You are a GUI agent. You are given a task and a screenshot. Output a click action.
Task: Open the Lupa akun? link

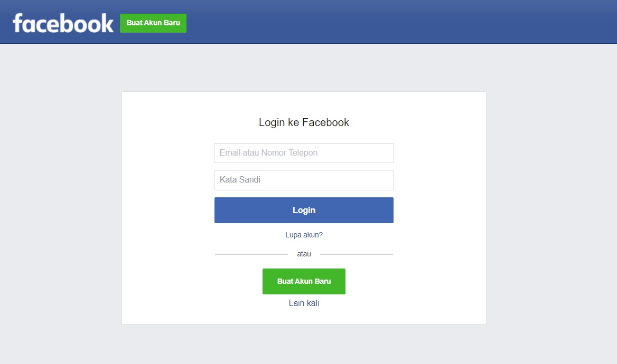point(304,235)
